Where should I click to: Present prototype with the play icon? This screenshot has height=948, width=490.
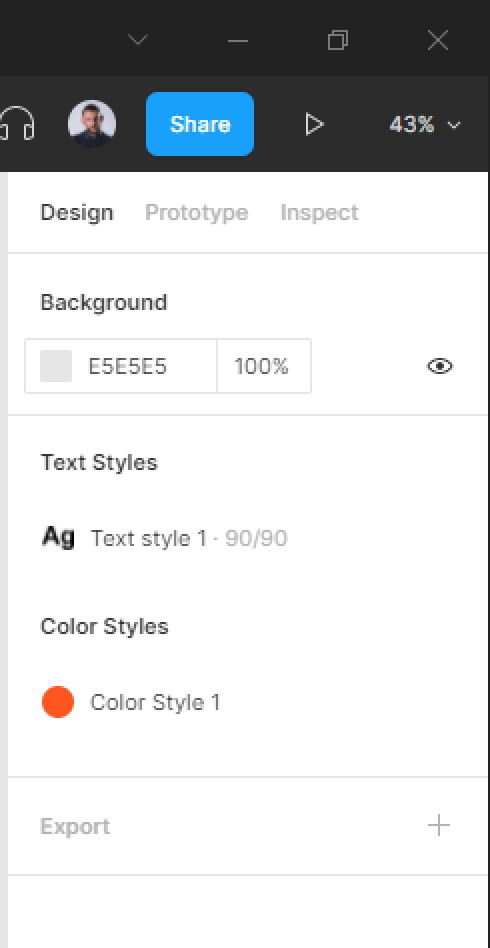click(x=313, y=125)
